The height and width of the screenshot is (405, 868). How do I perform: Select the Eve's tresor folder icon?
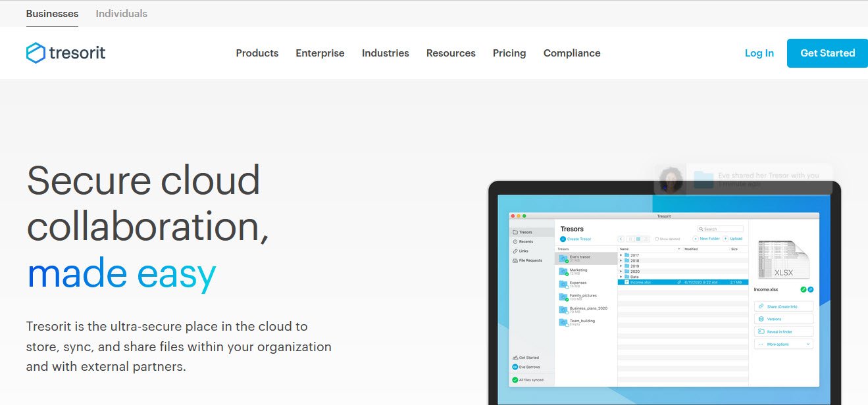click(x=563, y=258)
